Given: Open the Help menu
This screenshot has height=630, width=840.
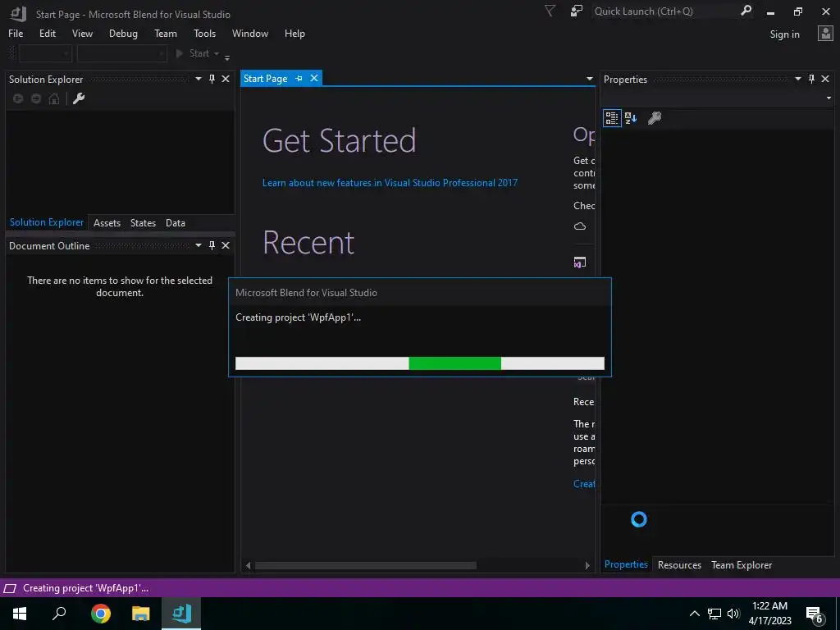Looking at the screenshot, I should click(x=294, y=33).
